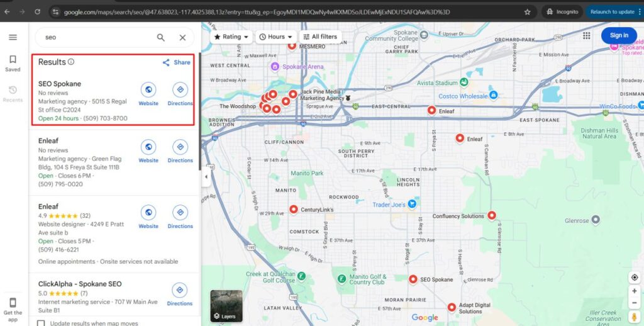Click the Confluency Solutions map pin
This screenshot has width=644, height=326.
point(492,215)
